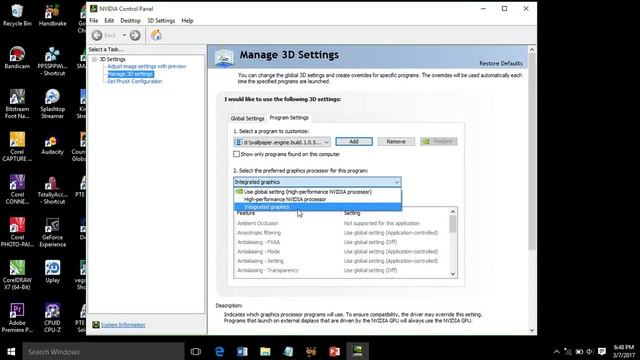Click NVIDIA Control Panel taskbar icon
The height and width of the screenshot is (360, 640).
point(357,351)
